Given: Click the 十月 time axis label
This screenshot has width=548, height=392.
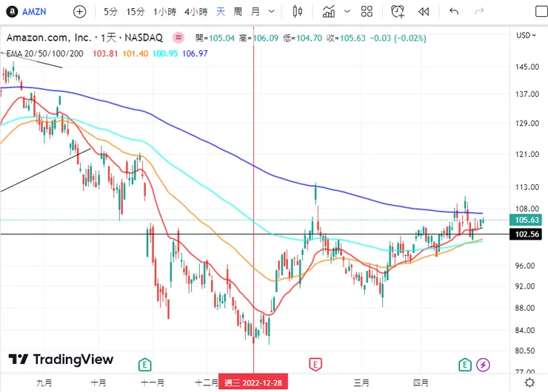Looking at the screenshot, I should coord(98,383).
